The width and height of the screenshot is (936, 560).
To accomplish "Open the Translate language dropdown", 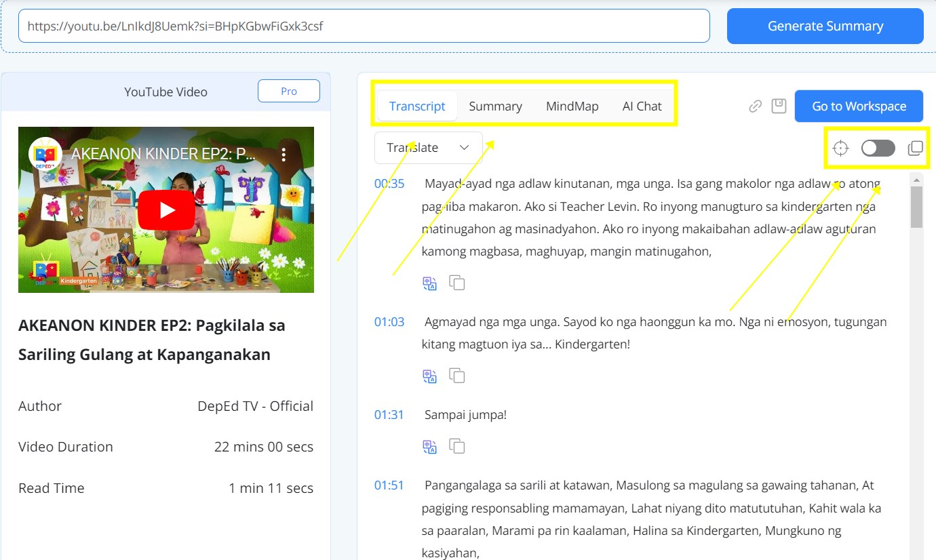I will pos(427,147).
